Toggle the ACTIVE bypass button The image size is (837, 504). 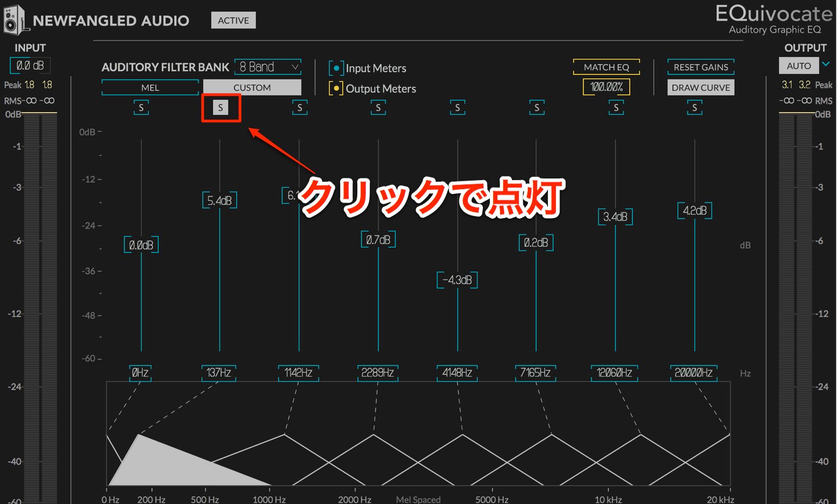click(233, 20)
